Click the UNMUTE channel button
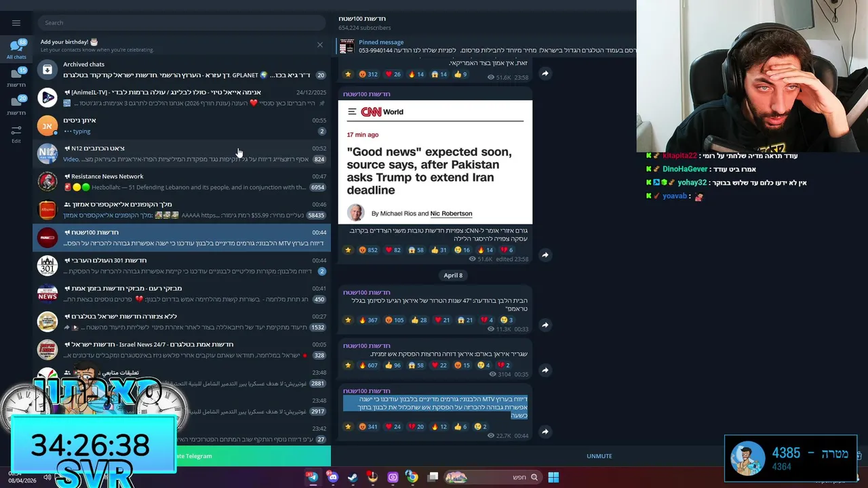This screenshot has width=868, height=488. pos(599,456)
